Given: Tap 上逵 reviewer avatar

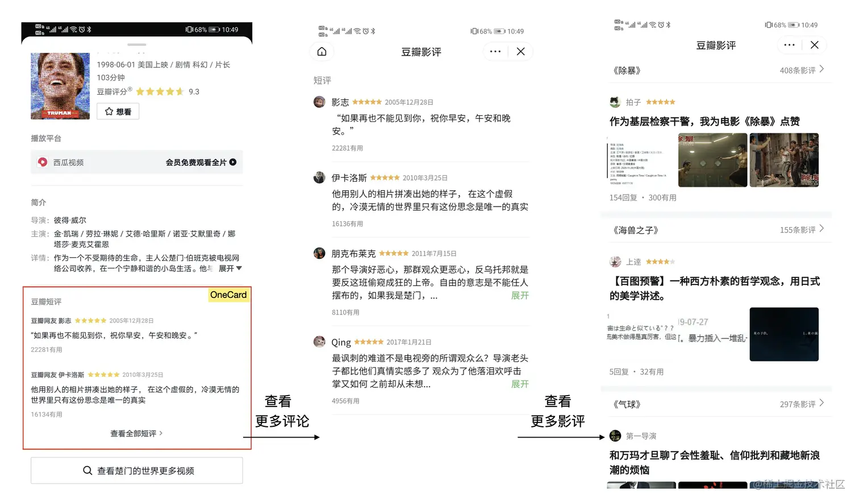Looking at the screenshot, I should click(615, 262).
